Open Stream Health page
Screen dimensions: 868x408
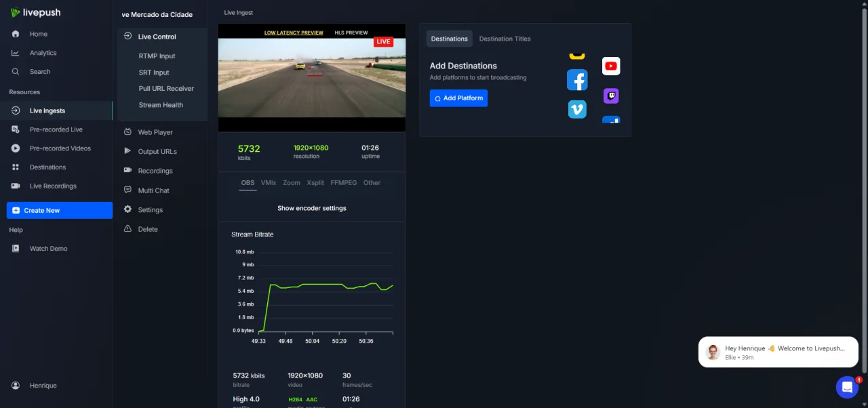coord(161,105)
